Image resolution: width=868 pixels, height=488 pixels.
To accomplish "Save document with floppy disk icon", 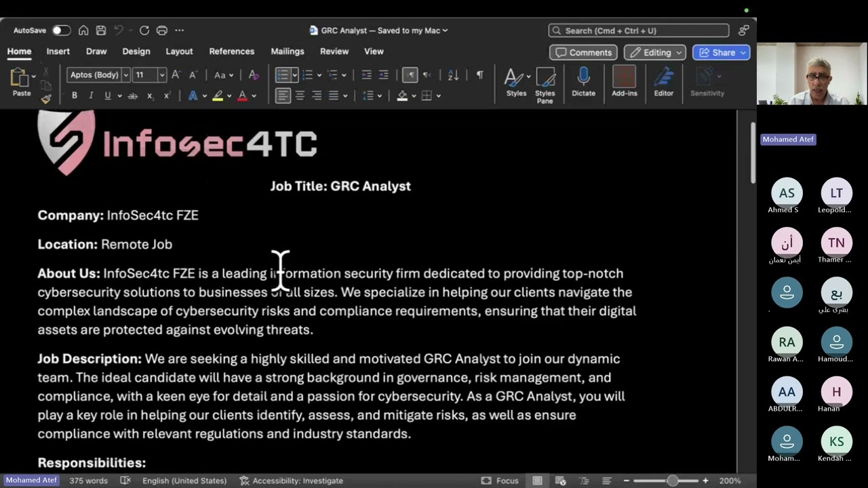I will (x=101, y=30).
